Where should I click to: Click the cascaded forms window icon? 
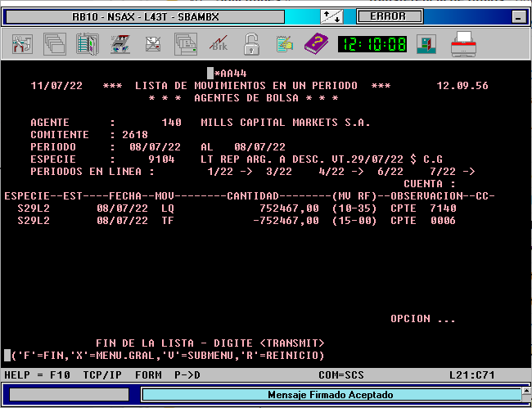[x=186, y=44]
